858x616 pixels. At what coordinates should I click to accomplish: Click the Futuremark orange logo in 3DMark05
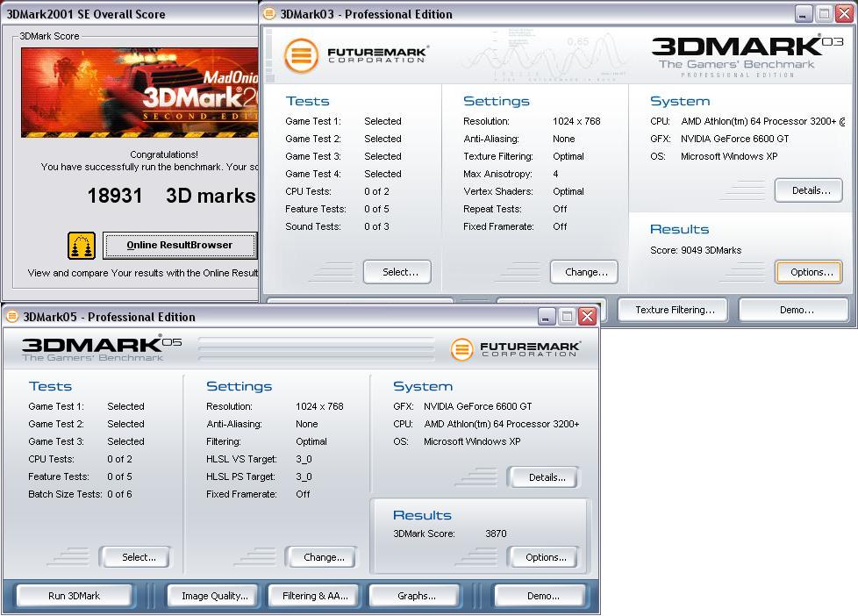coord(461,349)
